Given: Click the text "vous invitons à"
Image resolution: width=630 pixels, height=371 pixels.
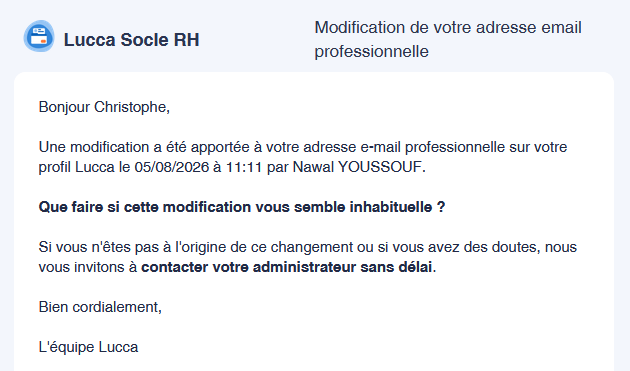Looking at the screenshot, I should (88, 267).
